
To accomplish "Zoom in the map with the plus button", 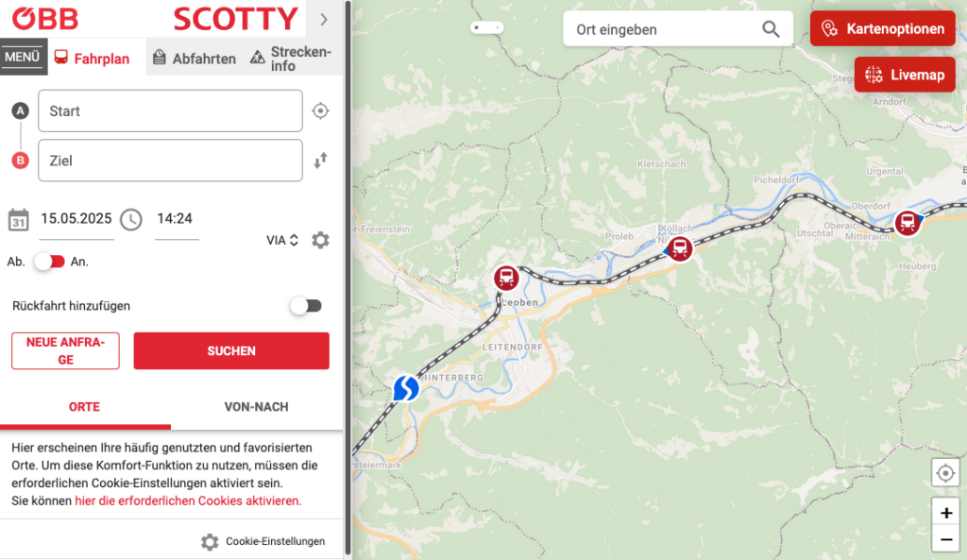I will (945, 513).
